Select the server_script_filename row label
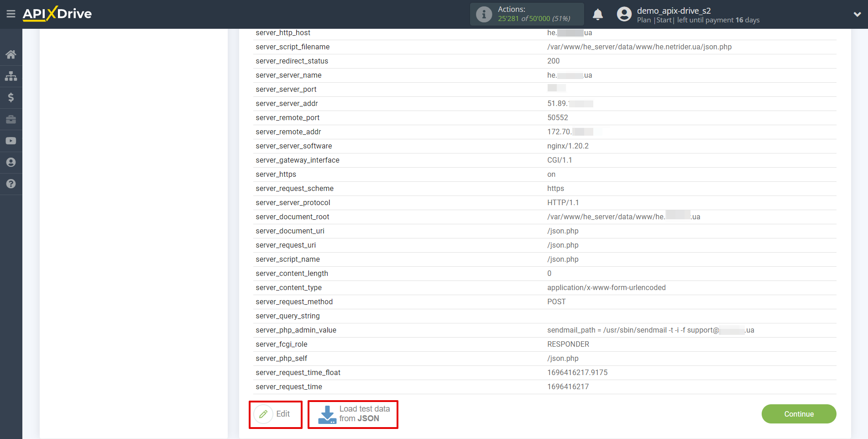 coord(293,47)
